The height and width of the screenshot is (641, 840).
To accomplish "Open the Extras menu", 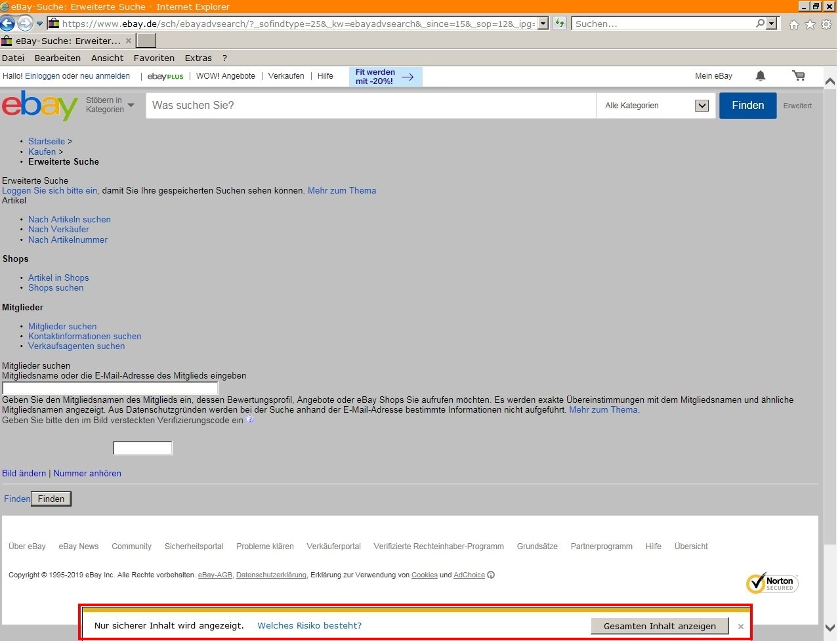I will tap(198, 58).
